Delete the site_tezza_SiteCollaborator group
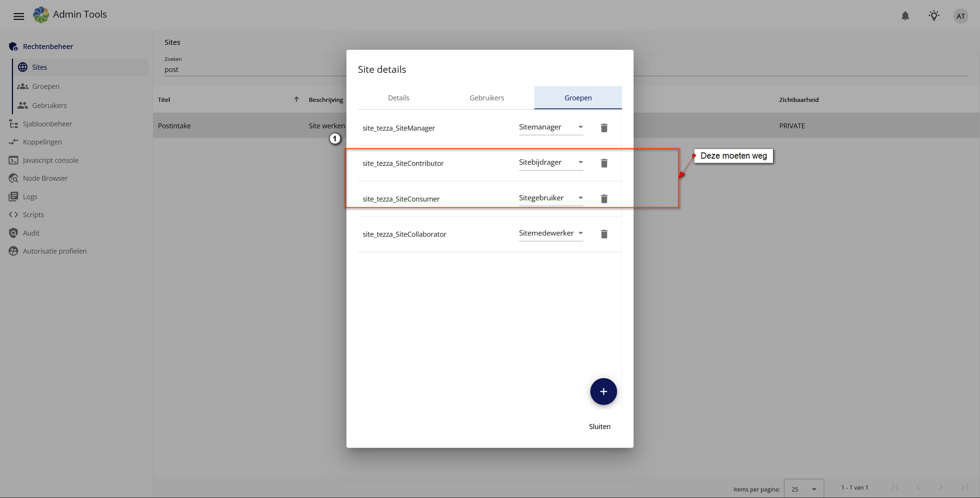Viewport: 980px width, 498px height. [604, 234]
